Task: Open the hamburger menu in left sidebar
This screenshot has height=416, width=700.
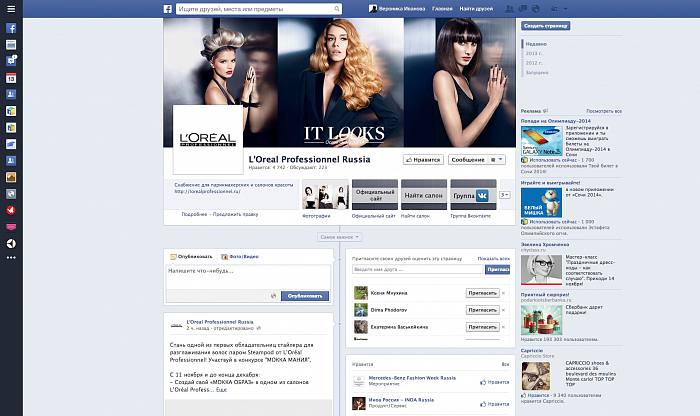Action: (11, 9)
